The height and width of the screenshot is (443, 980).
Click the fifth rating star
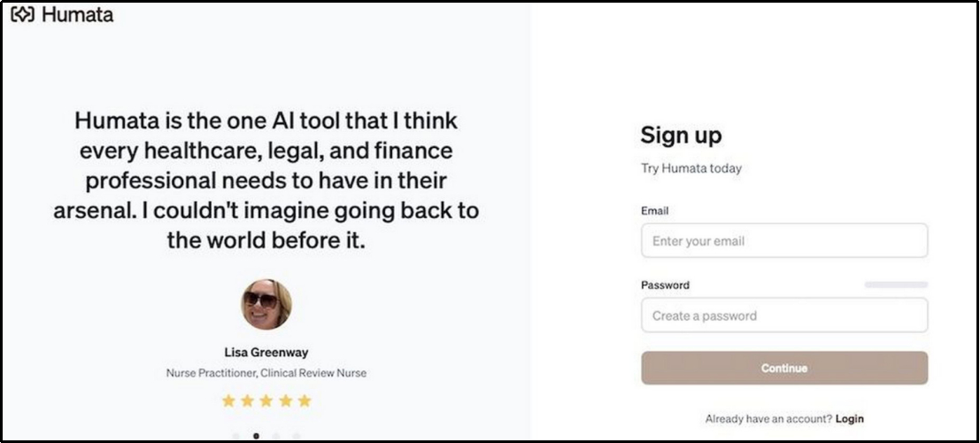[305, 401]
